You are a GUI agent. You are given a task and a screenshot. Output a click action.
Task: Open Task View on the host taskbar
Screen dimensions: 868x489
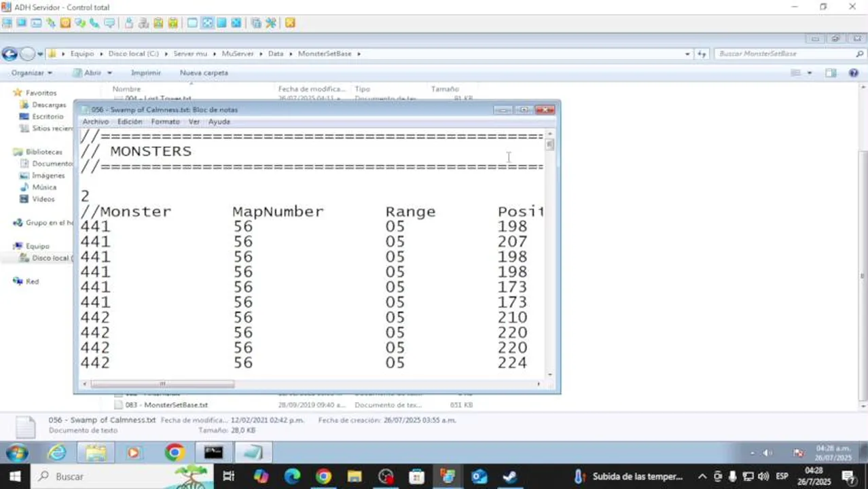point(229,477)
